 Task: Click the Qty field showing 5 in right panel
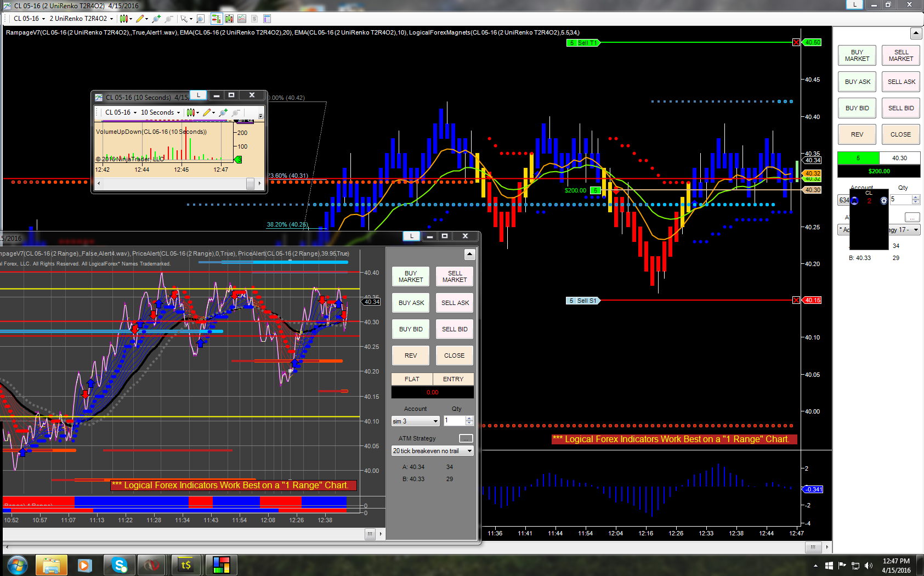click(x=900, y=200)
